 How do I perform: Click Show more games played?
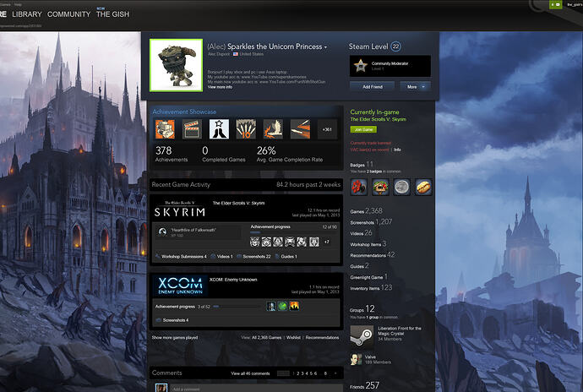pyautogui.click(x=175, y=338)
